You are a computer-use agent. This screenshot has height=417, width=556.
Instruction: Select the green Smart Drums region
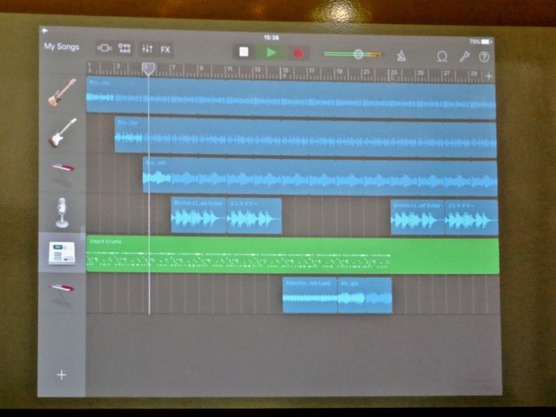click(x=293, y=255)
